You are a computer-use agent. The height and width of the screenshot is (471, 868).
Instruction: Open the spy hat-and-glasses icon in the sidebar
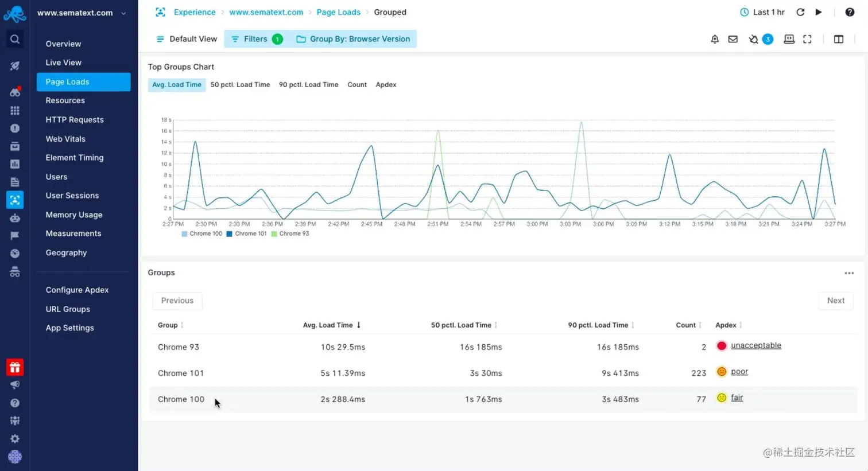click(x=15, y=272)
